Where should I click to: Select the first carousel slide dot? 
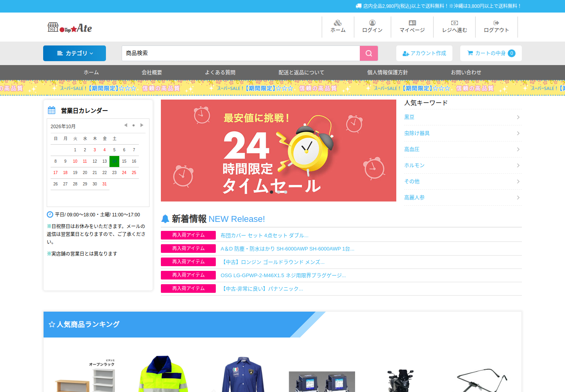pos(272,192)
